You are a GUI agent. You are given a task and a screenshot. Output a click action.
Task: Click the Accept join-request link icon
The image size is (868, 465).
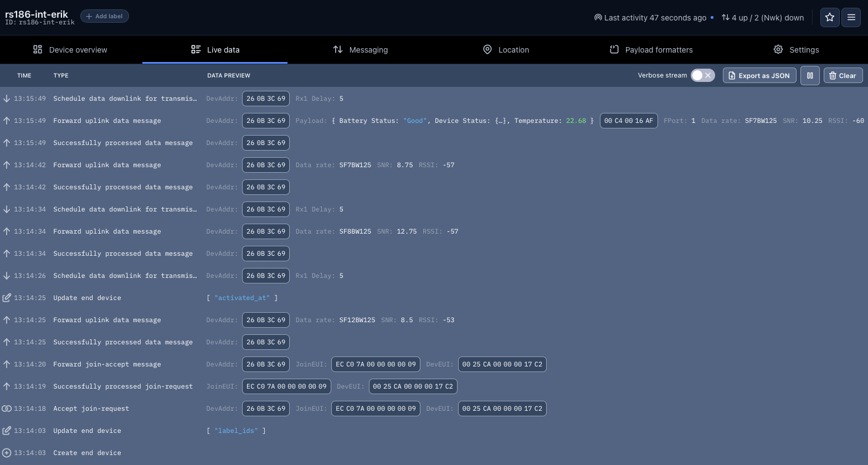click(x=7, y=409)
